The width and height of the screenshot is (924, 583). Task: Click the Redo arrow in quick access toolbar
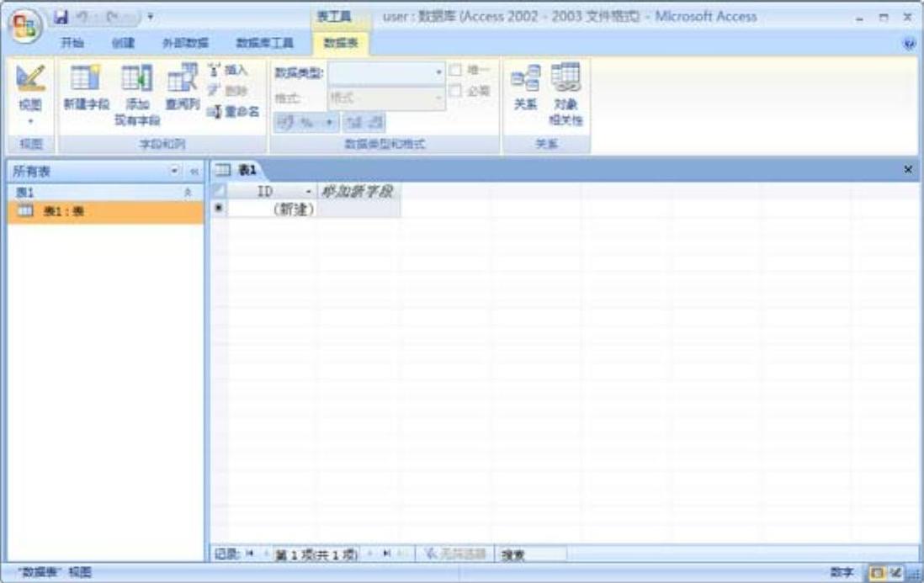(x=113, y=17)
